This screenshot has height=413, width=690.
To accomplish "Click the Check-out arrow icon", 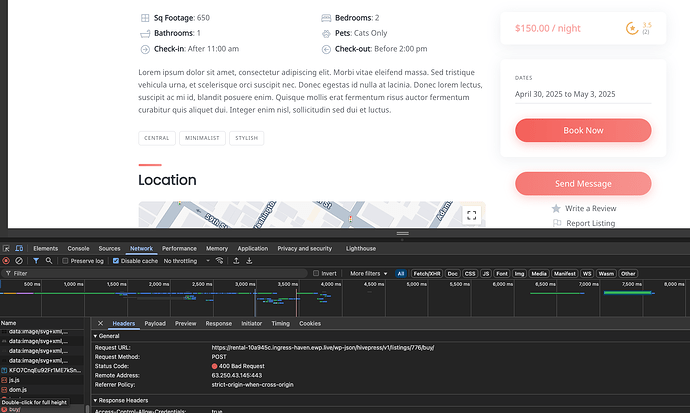I will (326, 49).
